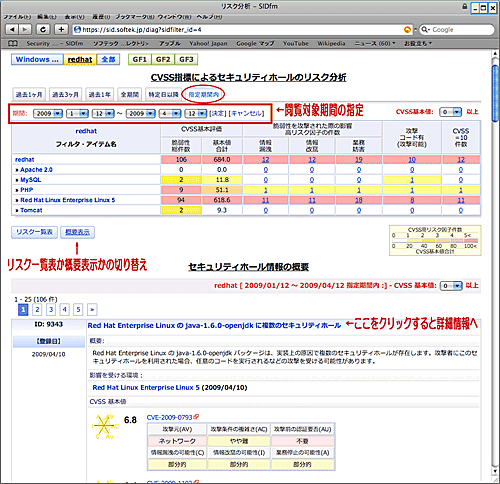This screenshot has height=484, width=500.
Task: Open the end year 2009 dropdown
Action: [141, 114]
